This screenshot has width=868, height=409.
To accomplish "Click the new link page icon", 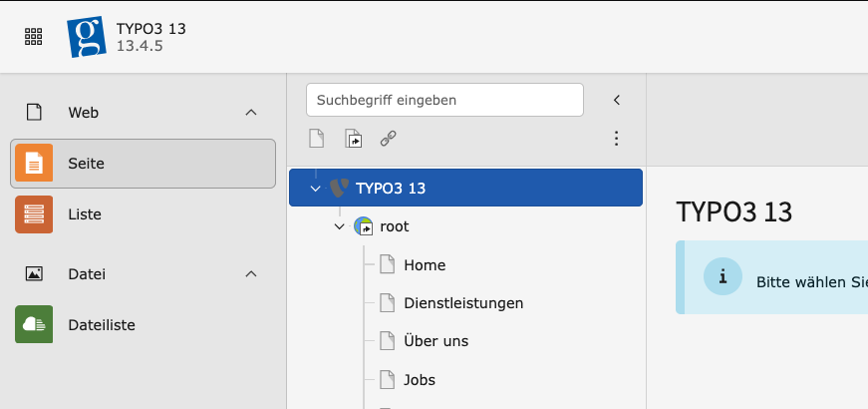I will tap(389, 139).
